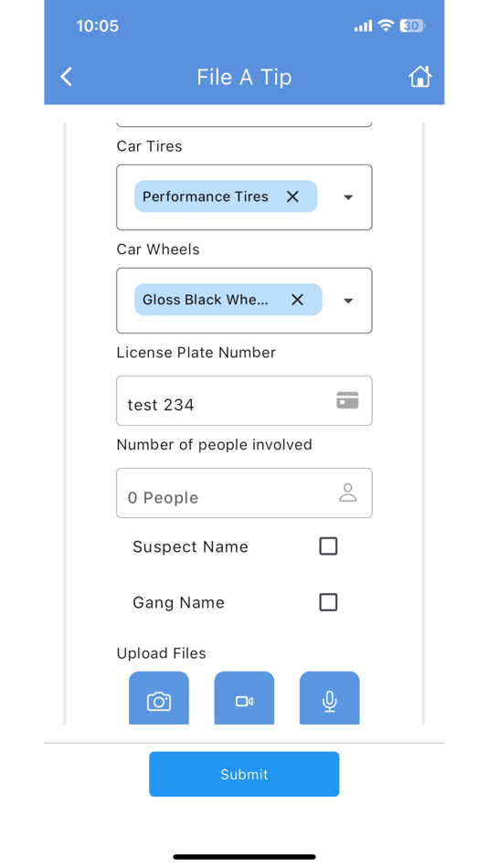Remove the Gloss Black Wheels chip

297,300
